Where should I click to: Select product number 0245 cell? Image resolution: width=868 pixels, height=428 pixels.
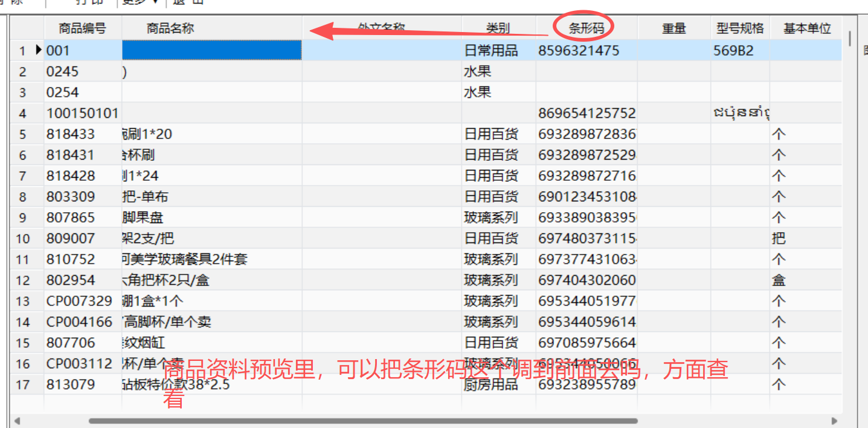click(83, 71)
